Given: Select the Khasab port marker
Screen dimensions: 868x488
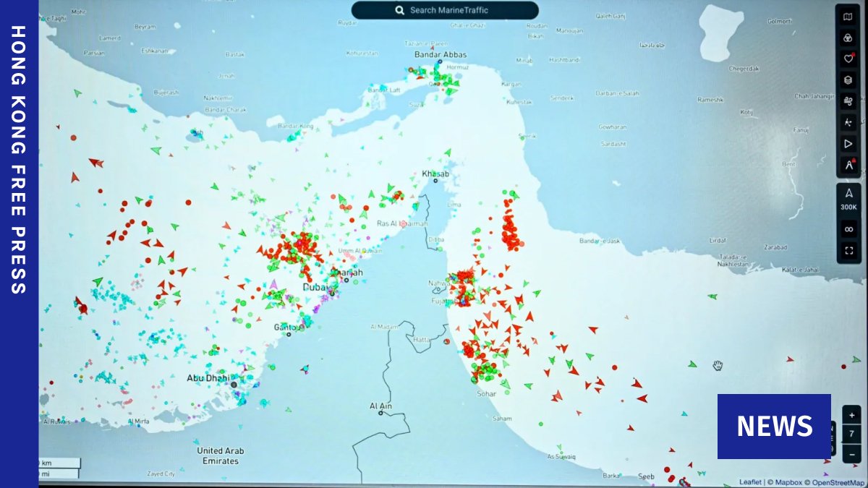Looking at the screenshot, I should click(435, 181).
